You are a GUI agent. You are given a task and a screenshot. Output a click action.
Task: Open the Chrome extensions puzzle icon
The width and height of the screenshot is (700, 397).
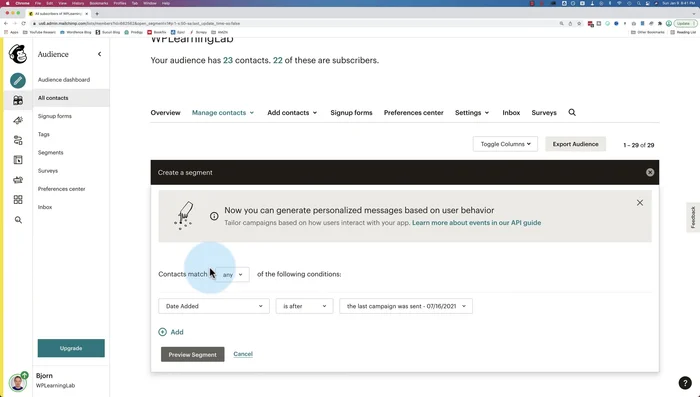(660, 23)
